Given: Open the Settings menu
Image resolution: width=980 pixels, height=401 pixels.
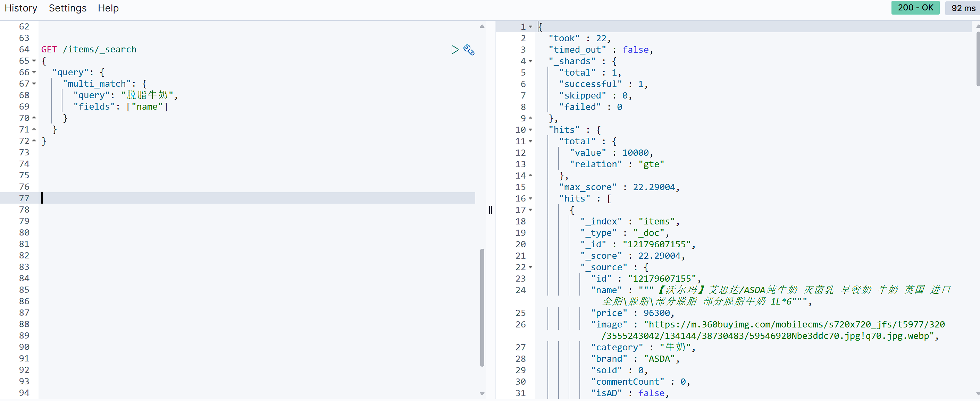Looking at the screenshot, I should point(67,8).
